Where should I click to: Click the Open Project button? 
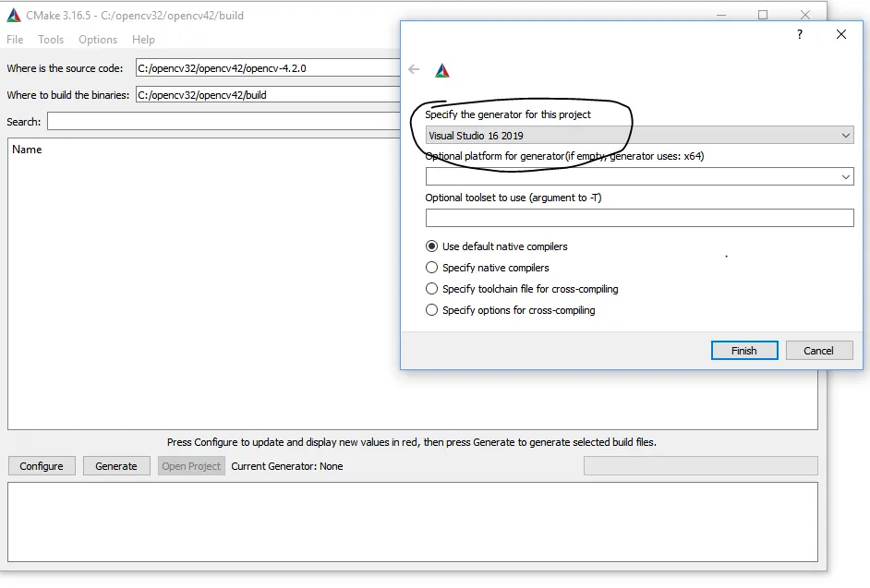191,466
